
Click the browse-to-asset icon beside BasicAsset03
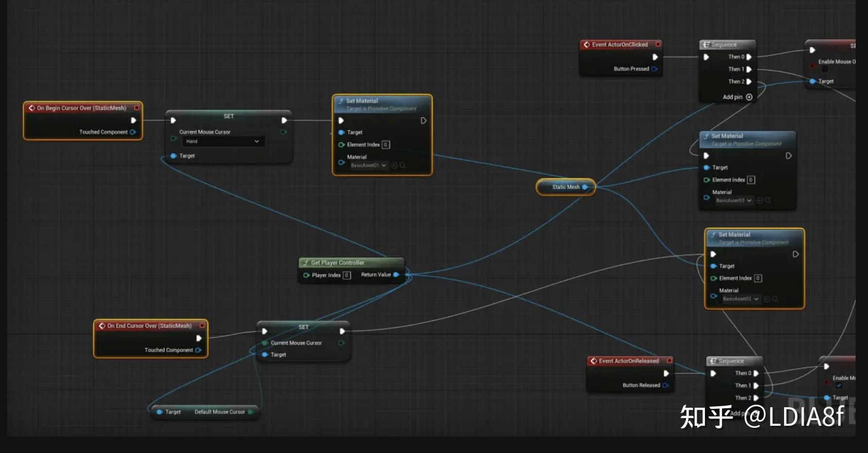[x=760, y=201]
